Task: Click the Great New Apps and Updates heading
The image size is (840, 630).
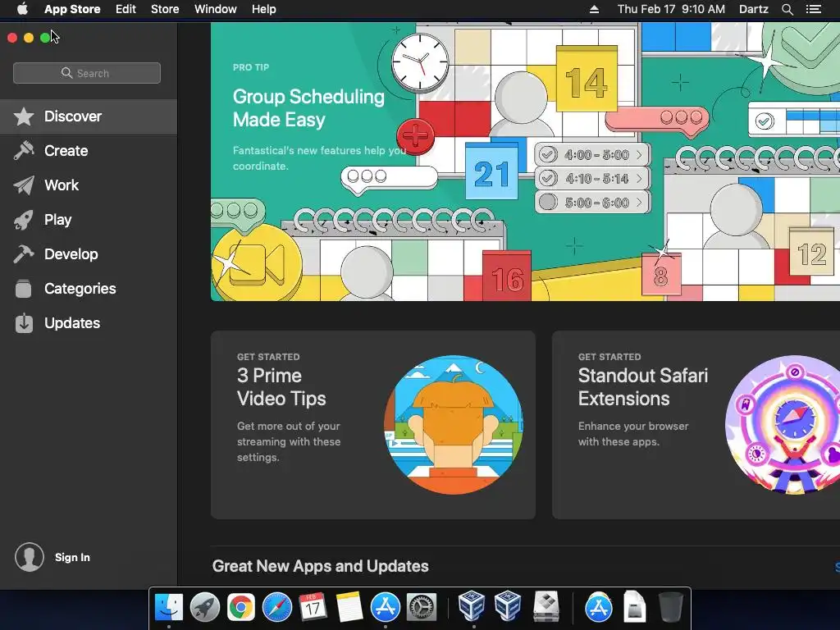Action: pos(321,566)
